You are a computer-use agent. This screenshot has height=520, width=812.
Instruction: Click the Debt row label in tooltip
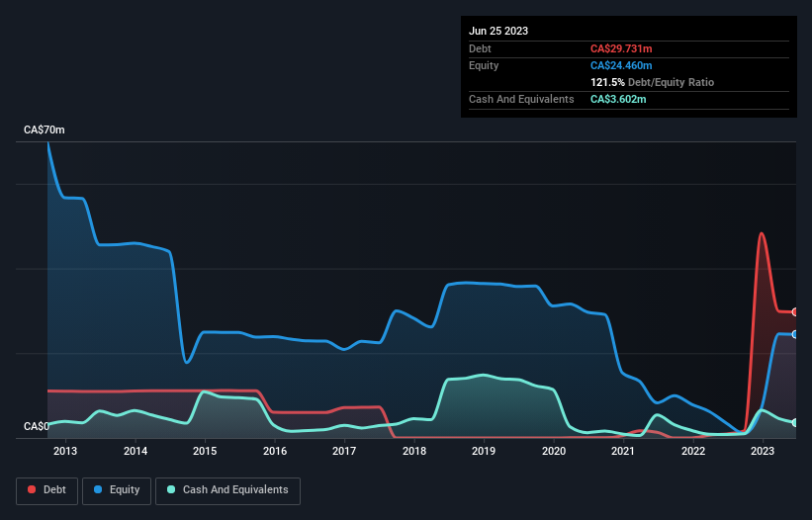(480, 48)
